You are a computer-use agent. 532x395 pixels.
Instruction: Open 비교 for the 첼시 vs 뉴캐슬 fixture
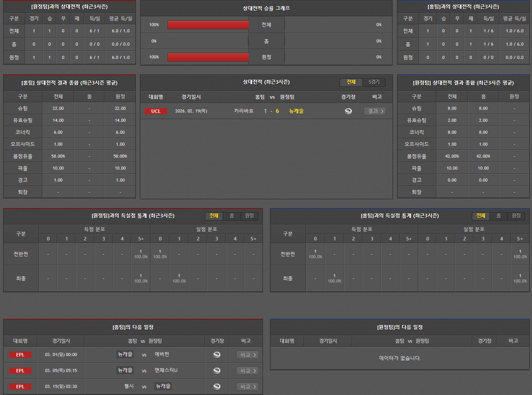click(x=247, y=387)
